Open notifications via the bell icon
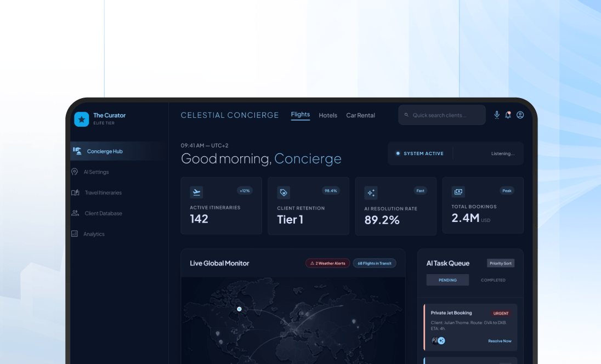The height and width of the screenshot is (364, 601). pos(508,115)
